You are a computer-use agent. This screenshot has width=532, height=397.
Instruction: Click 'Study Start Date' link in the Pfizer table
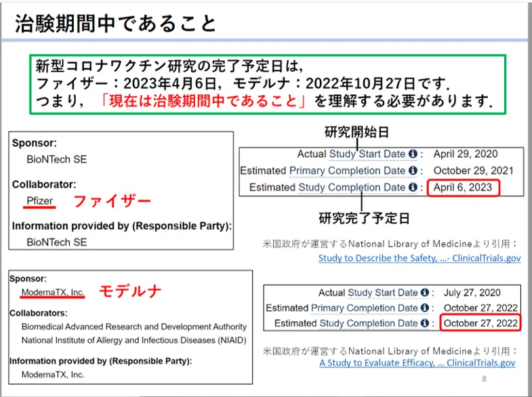click(367, 154)
